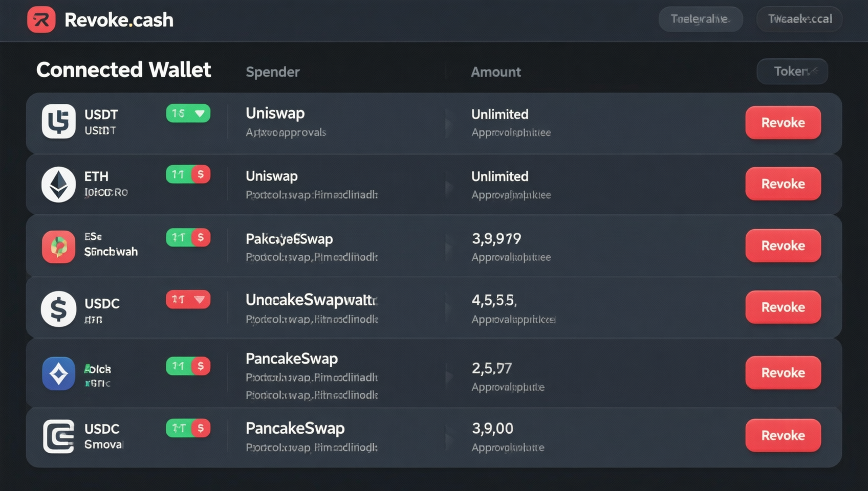
Task: Click the first top-right header pill button
Action: pos(701,19)
